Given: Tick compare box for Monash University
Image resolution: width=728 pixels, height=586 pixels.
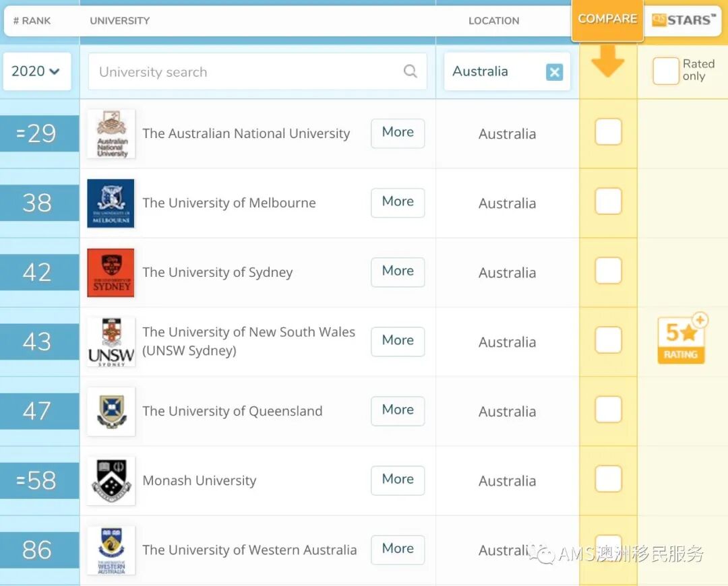Looking at the screenshot, I should [x=608, y=478].
